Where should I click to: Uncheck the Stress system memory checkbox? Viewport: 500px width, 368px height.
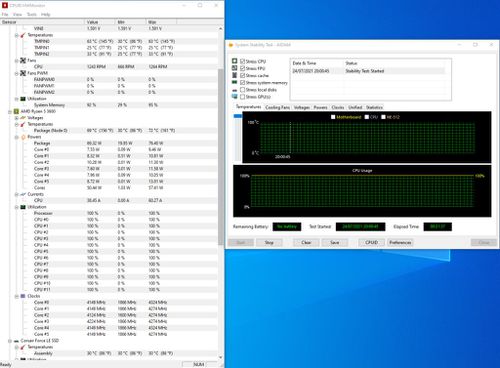click(x=243, y=82)
